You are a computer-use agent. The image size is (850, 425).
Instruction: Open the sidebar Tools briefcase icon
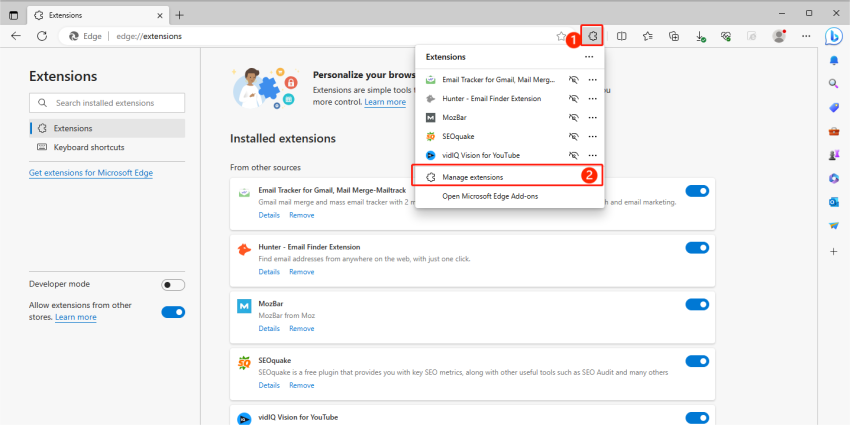point(834,131)
